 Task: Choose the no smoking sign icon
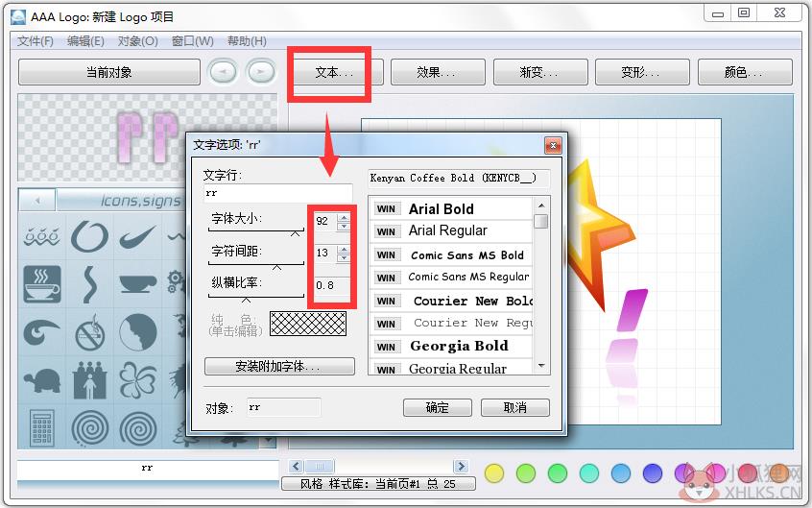(89, 333)
